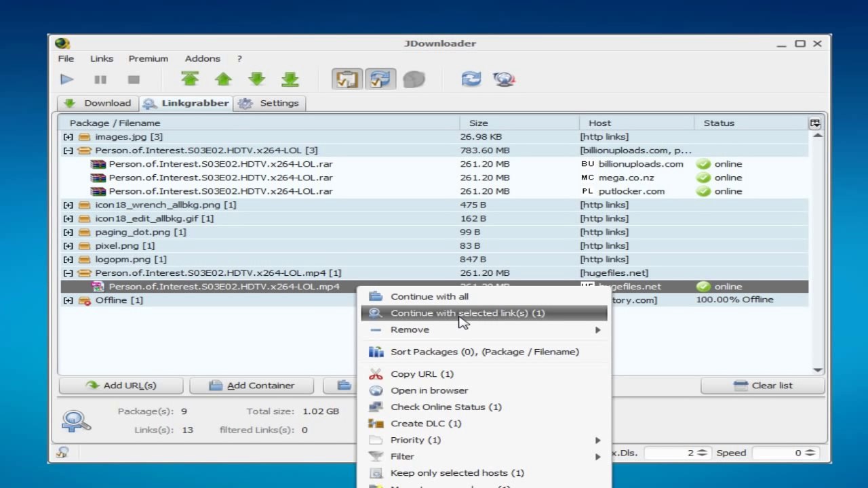Select the mega.co.nz rar file row

(x=434, y=178)
